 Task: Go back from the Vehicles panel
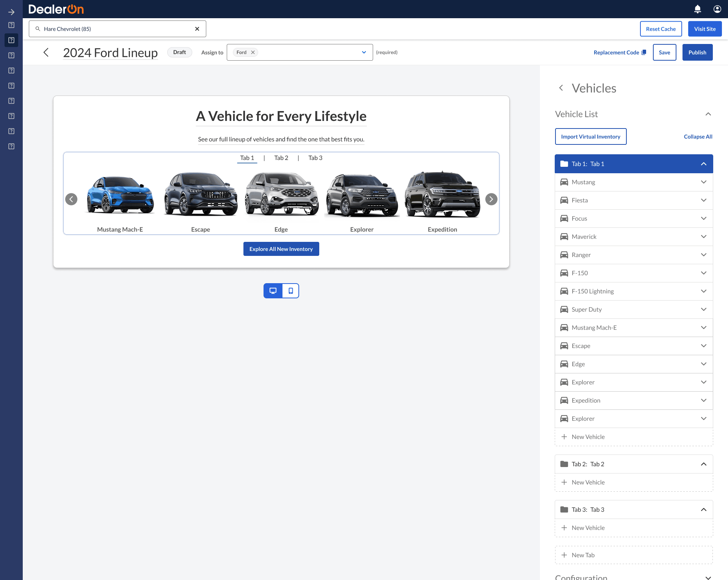(561, 88)
